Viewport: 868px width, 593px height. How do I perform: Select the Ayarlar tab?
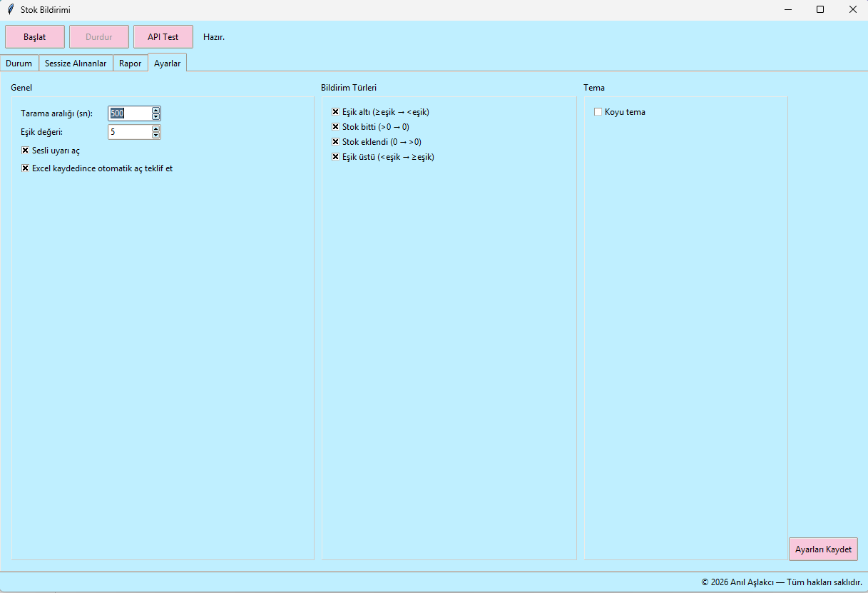tap(168, 63)
